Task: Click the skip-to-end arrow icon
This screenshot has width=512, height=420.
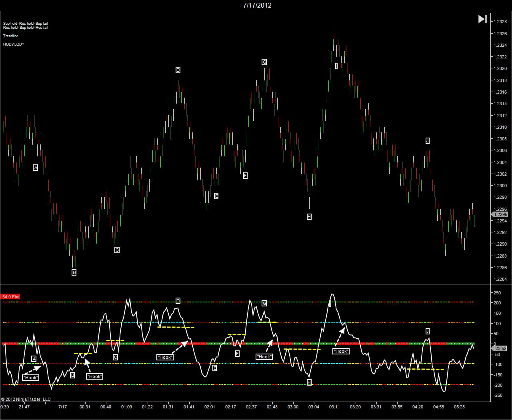Action: 482,19
